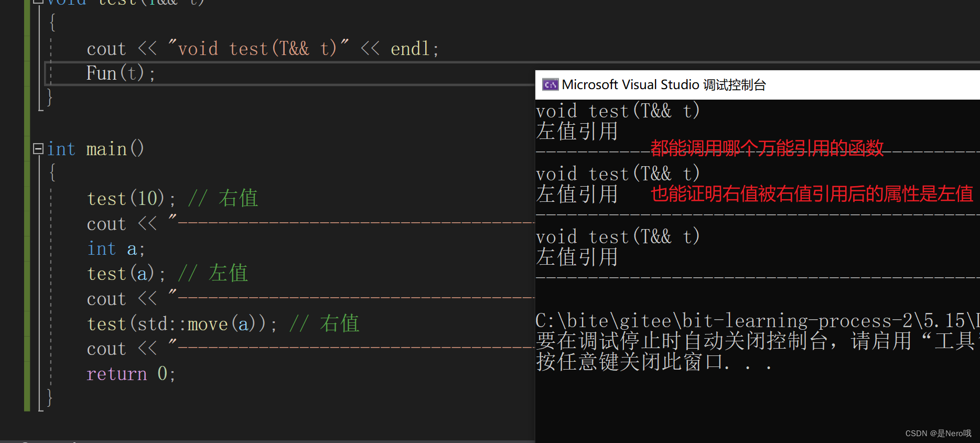Click int main() function signature
980x443 pixels.
click(x=95, y=149)
